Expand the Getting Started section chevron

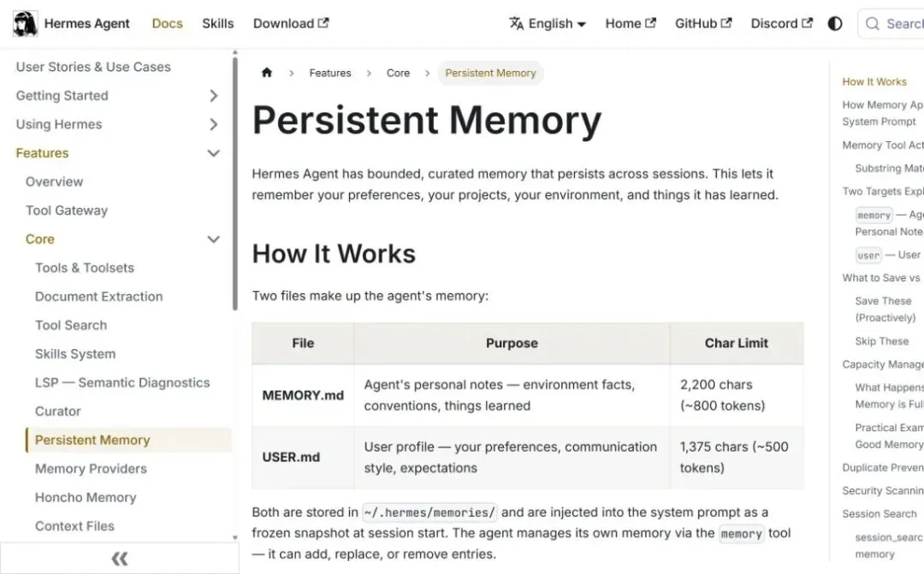click(213, 96)
